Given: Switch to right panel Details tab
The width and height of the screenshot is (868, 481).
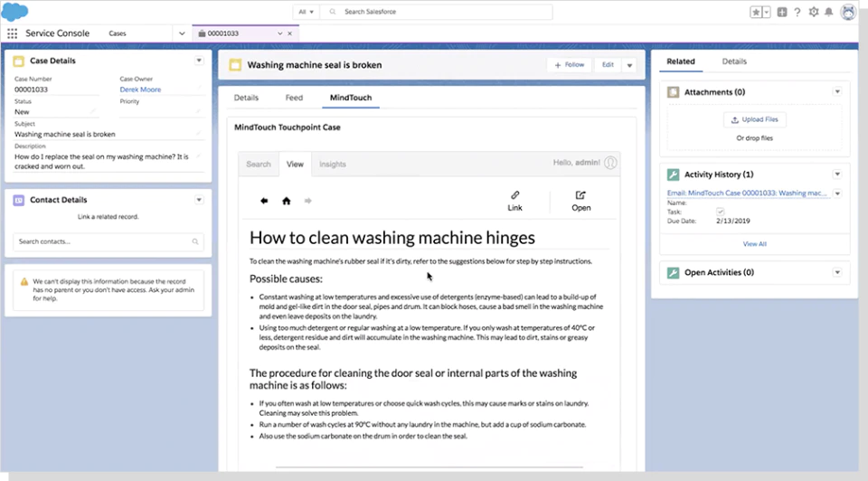Looking at the screenshot, I should pos(734,61).
